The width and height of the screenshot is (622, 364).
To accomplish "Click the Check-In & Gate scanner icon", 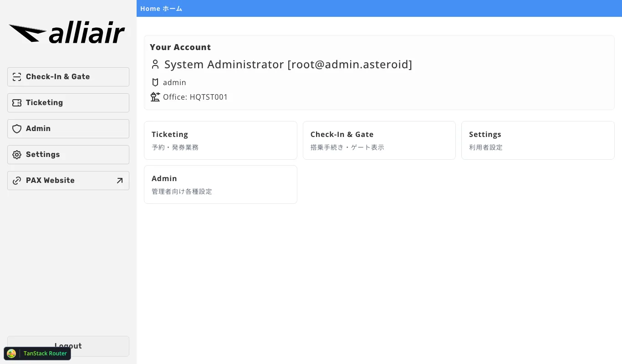I will coord(17,77).
